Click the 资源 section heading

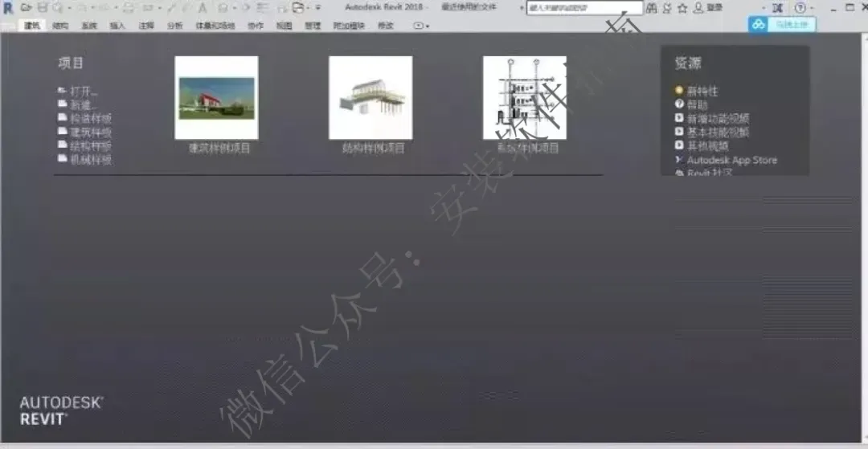688,63
